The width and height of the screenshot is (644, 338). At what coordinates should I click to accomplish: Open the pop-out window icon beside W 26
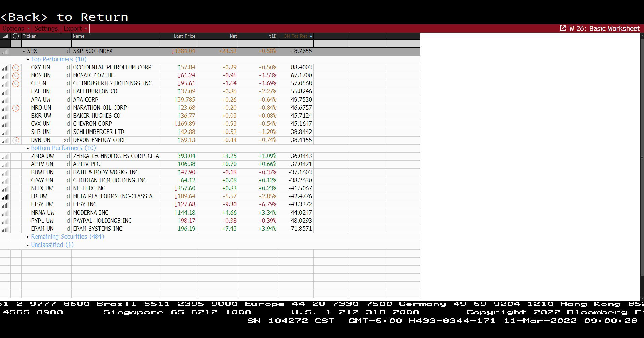[x=563, y=28]
